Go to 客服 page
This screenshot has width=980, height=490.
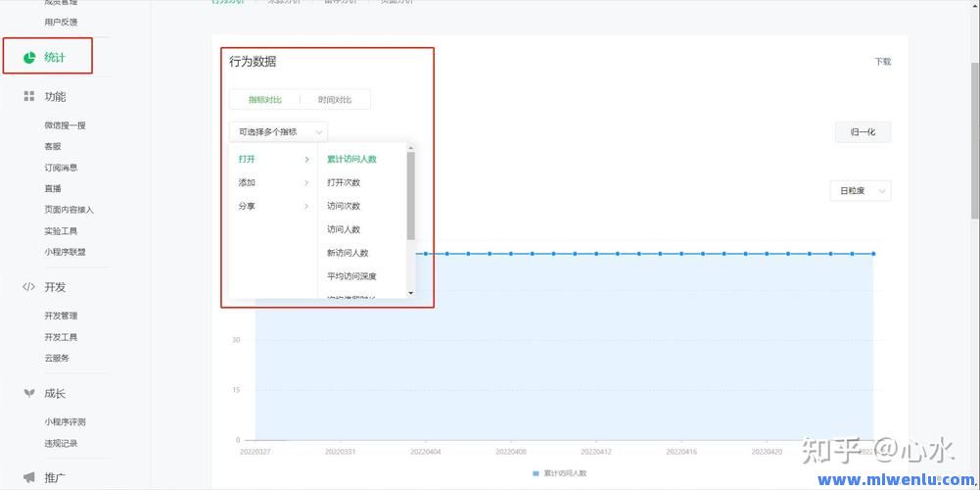point(53,146)
